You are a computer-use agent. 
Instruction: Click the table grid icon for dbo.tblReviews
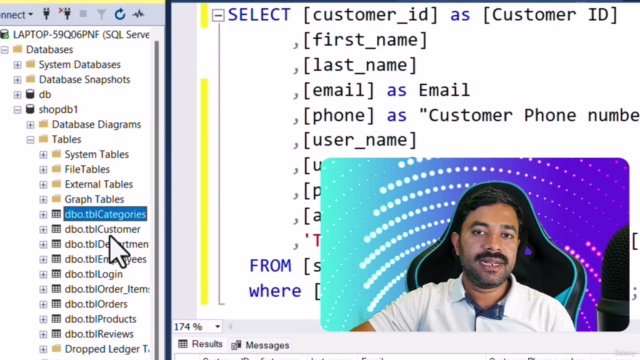click(x=56, y=334)
